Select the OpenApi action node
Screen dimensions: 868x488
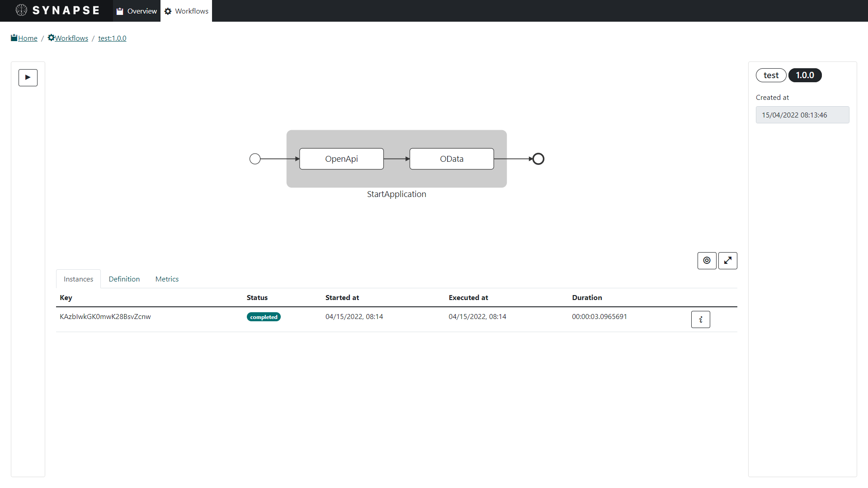(341, 159)
